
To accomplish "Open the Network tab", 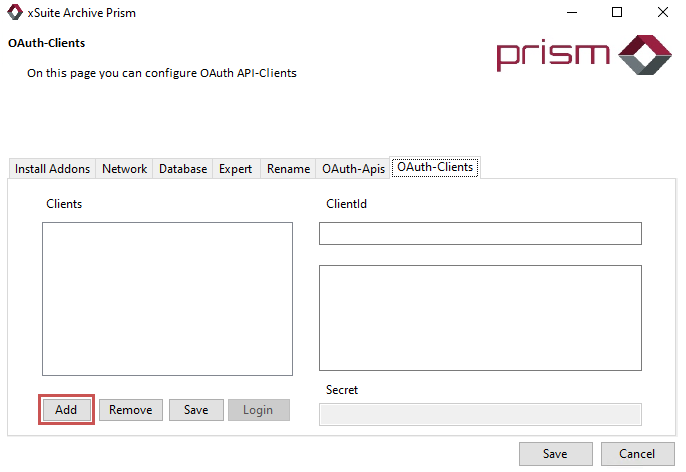I will pos(124,169).
